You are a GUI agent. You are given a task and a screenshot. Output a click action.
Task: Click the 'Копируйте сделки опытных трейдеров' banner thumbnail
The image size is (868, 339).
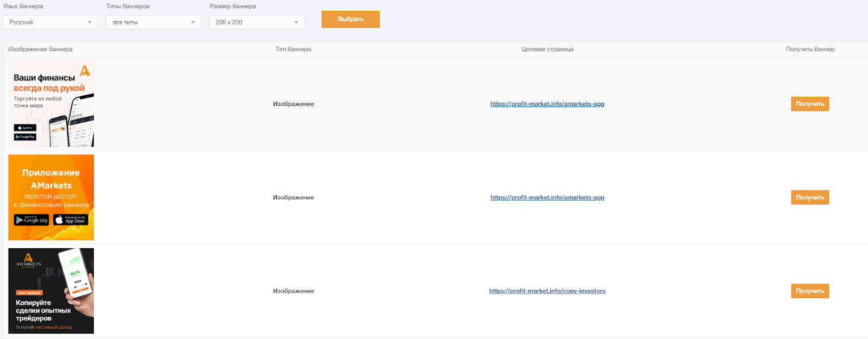(51, 291)
